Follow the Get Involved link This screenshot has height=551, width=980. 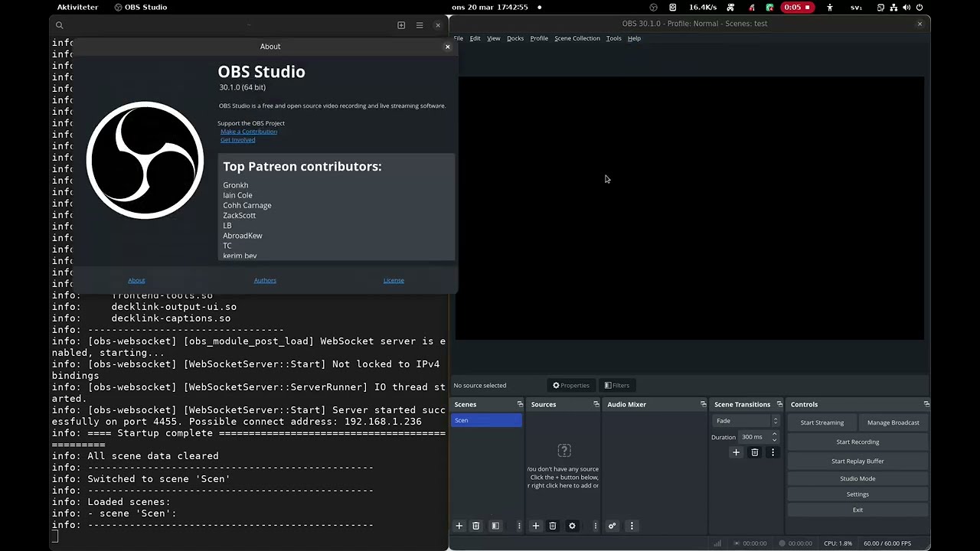coord(238,140)
